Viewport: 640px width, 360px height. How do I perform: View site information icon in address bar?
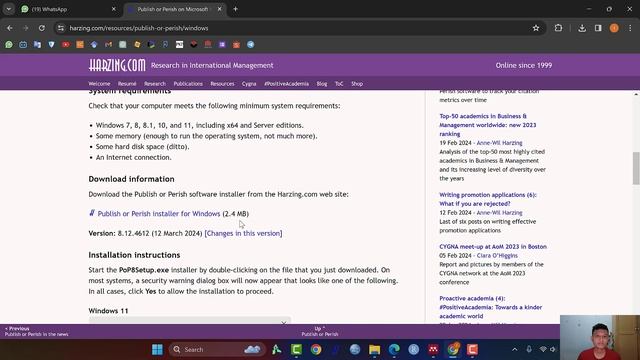(61, 28)
